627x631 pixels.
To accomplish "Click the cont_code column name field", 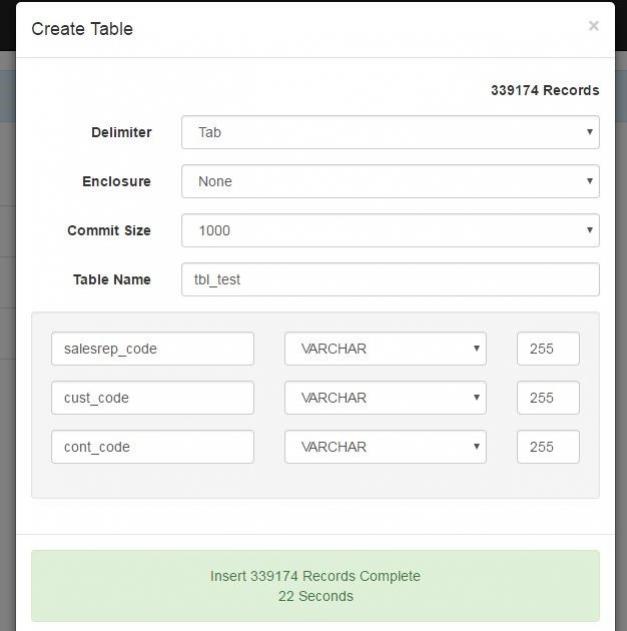I will coord(152,447).
